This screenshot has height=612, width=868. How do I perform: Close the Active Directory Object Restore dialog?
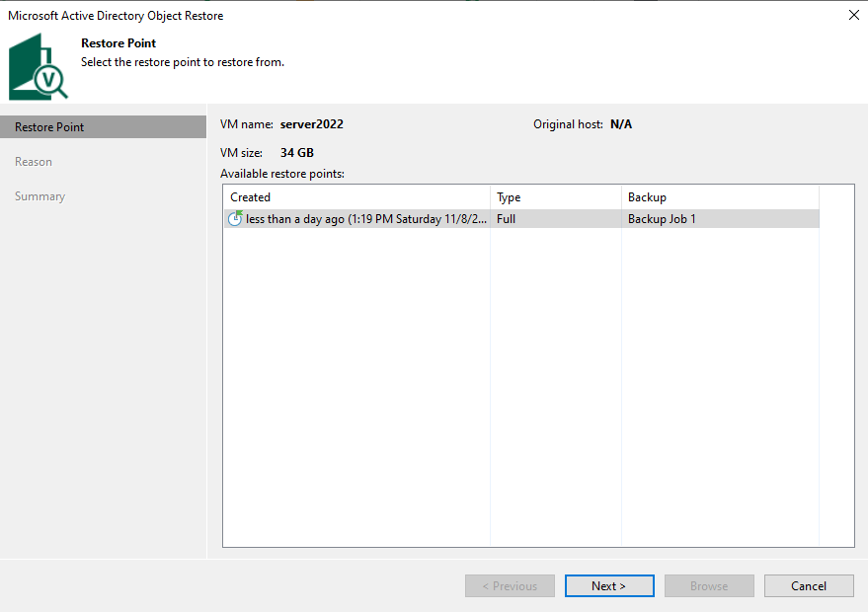pos(852,15)
